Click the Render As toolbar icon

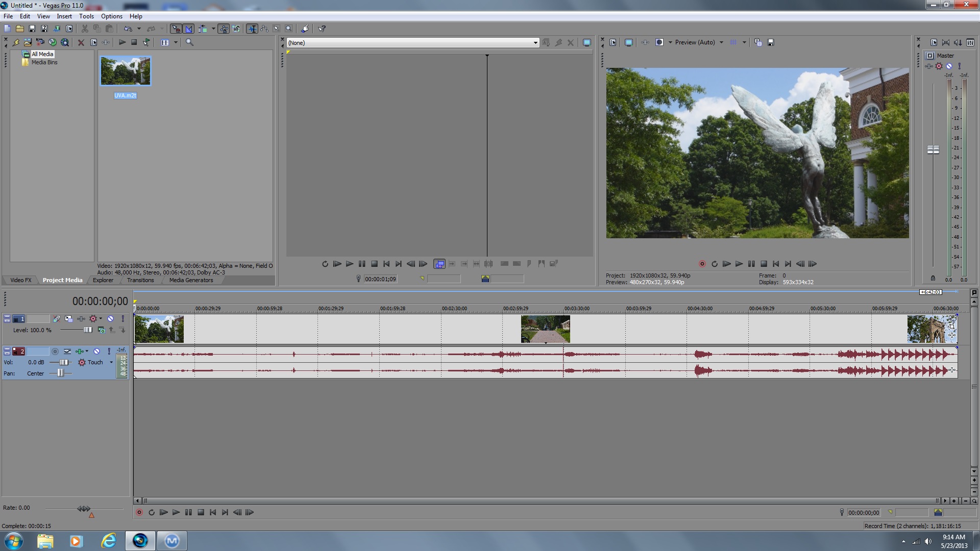click(57, 29)
